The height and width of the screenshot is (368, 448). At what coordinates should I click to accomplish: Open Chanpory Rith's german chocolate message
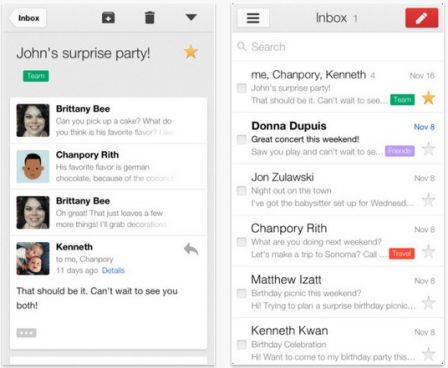(x=108, y=166)
